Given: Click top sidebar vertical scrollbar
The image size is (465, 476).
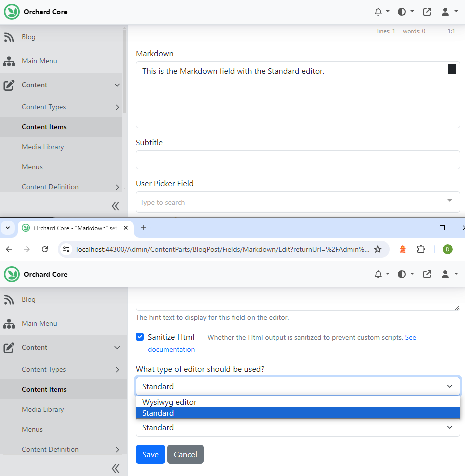Looking at the screenshot, I should click(124, 72).
